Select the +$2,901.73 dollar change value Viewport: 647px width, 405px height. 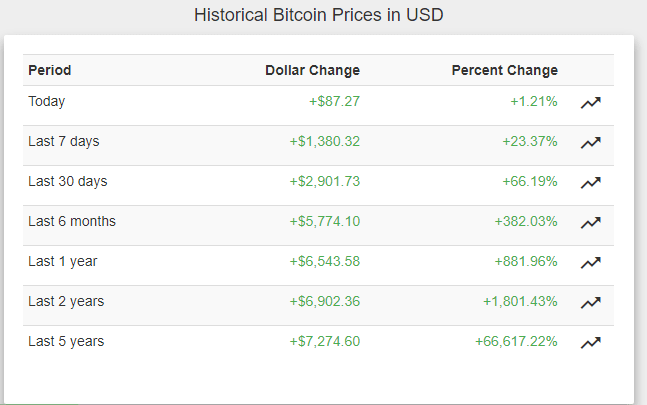[x=324, y=181]
